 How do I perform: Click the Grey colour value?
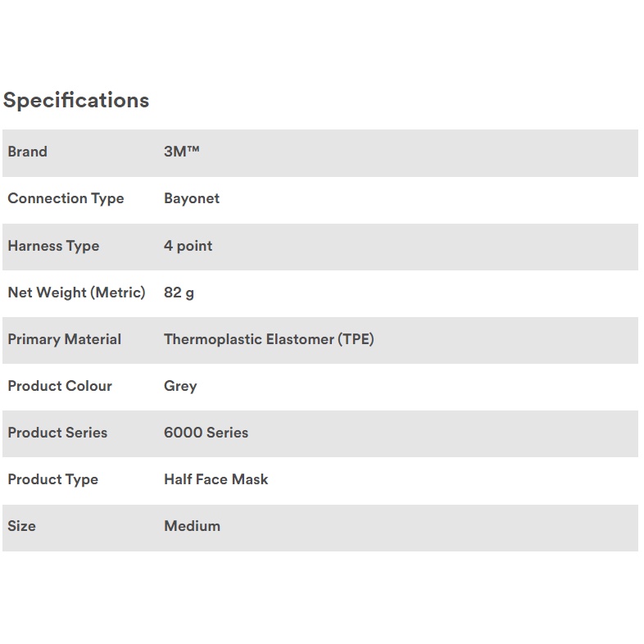(x=180, y=386)
